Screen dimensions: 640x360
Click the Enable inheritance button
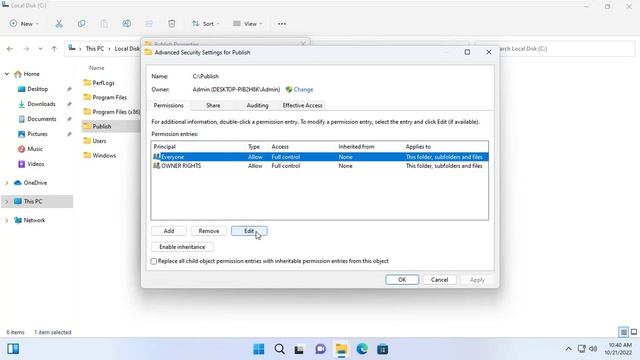tap(182, 247)
